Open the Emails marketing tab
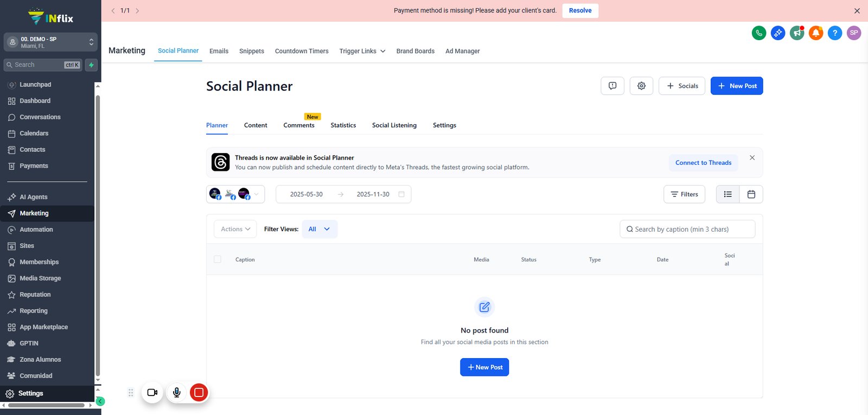Screen dimensions: 868x415 pos(219,51)
